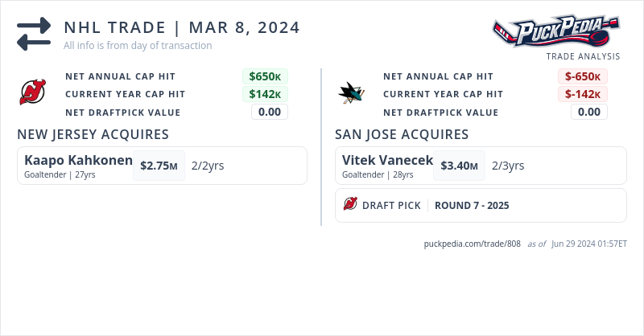Screen dimensions: 644x336
Task: Click San Jose's 0.00 net draftpick value
Action: tap(589, 112)
